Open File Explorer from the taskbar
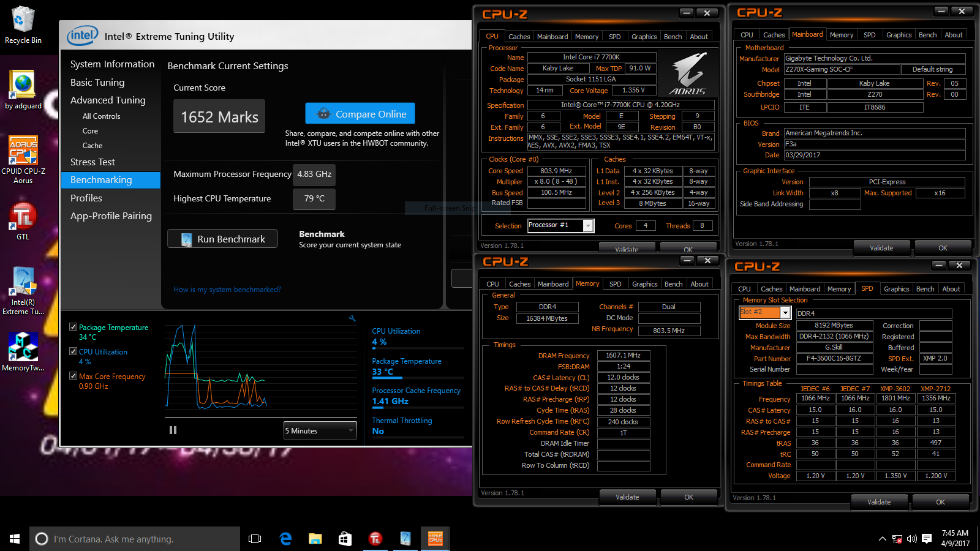The height and width of the screenshot is (551, 980). click(315, 539)
